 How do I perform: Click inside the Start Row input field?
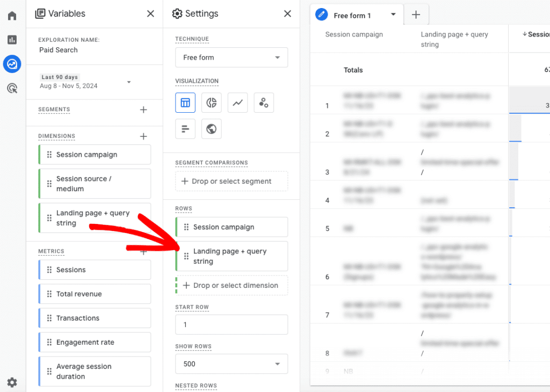pos(231,324)
